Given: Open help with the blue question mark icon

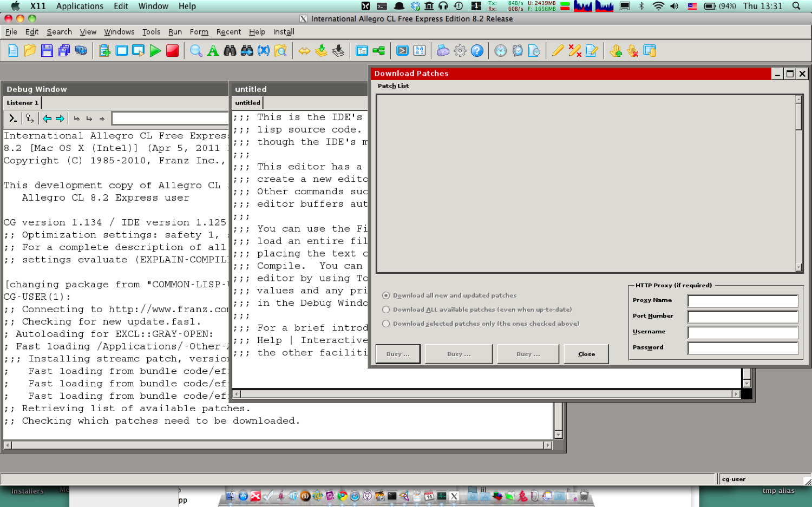Looking at the screenshot, I should (477, 51).
